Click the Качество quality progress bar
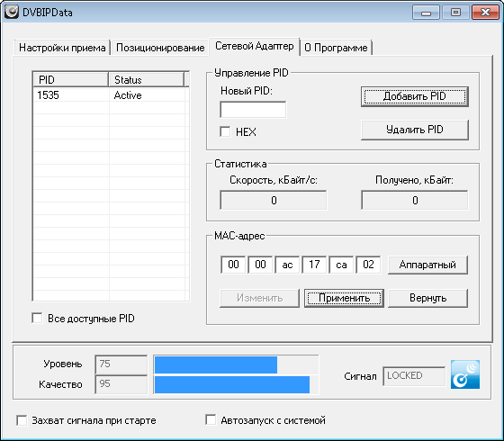Screen dimensions: 504x441 pos(236,385)
